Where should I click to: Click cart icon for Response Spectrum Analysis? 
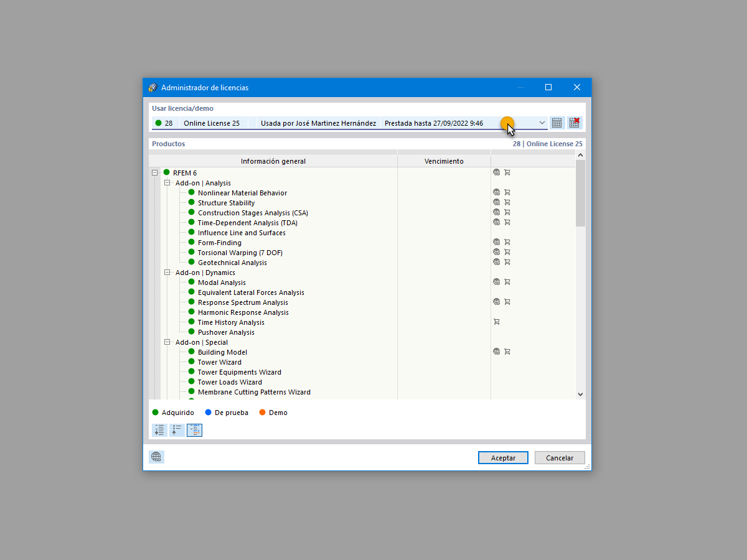(x=507, y=302)
